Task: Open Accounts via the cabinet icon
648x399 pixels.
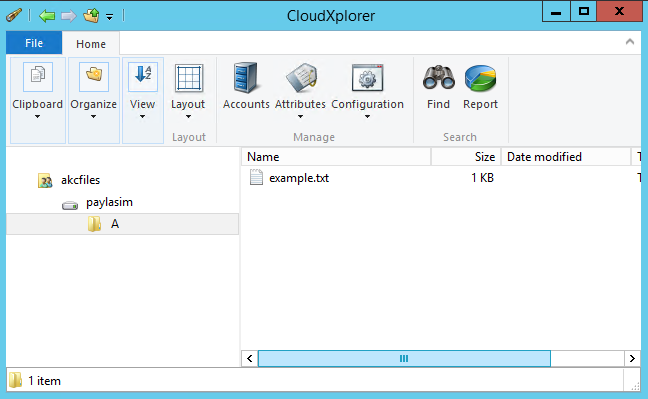Action: tap(246, 77)
